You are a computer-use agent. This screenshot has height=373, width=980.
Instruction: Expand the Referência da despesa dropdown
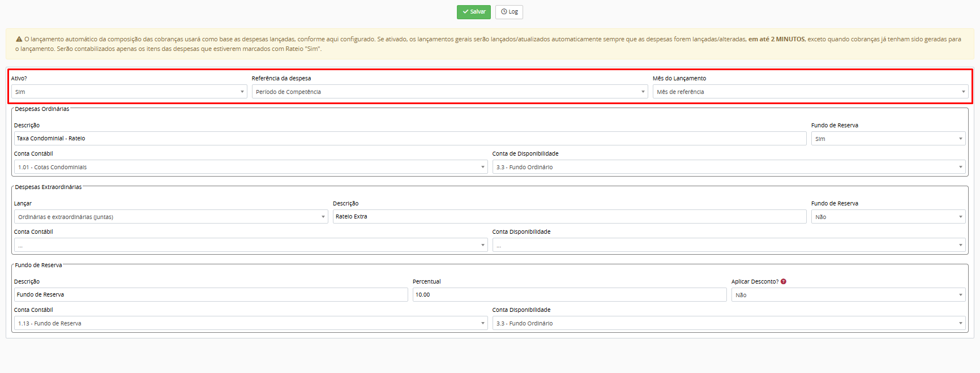(450, 92)
